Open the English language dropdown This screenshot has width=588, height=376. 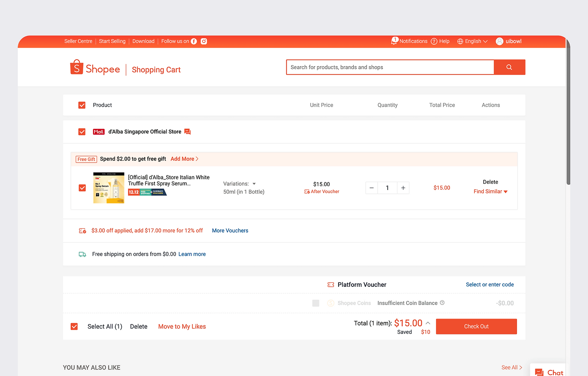(472, 41)
